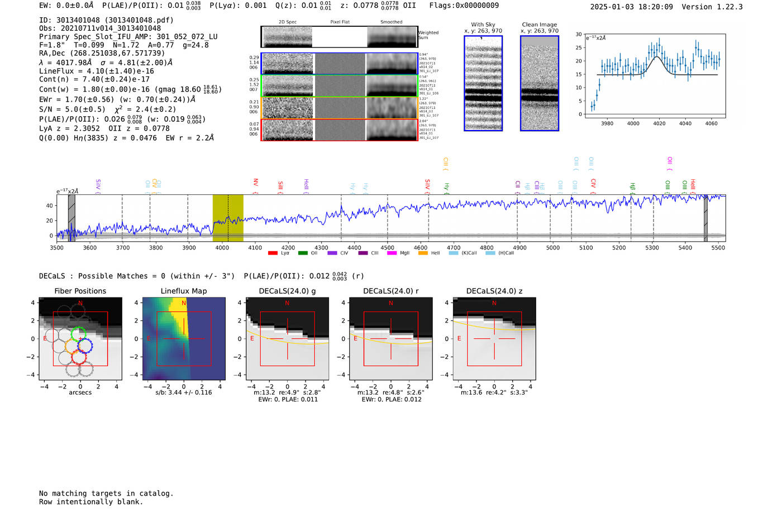Click the Flags:0x00000009 header text
The width and height of the screenshot is (782, 532).
pyautogui.click(x=464, y=6)
